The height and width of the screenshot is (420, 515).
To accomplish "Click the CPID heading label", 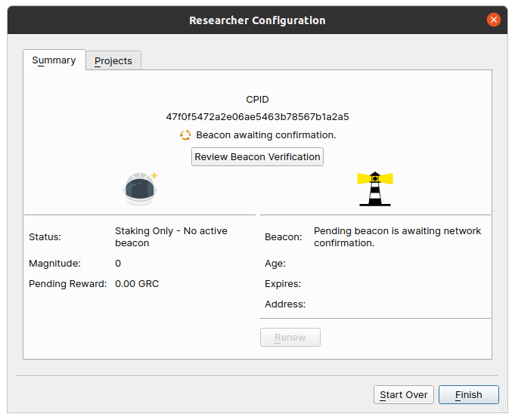I will pyautogui.click(x=257, y=100).
